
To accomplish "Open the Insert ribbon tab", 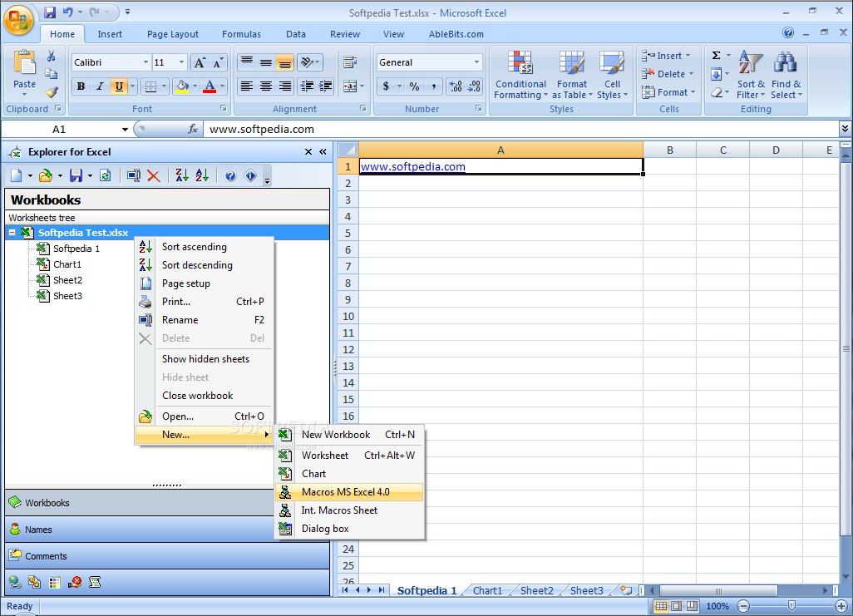I will pos(110,34).
